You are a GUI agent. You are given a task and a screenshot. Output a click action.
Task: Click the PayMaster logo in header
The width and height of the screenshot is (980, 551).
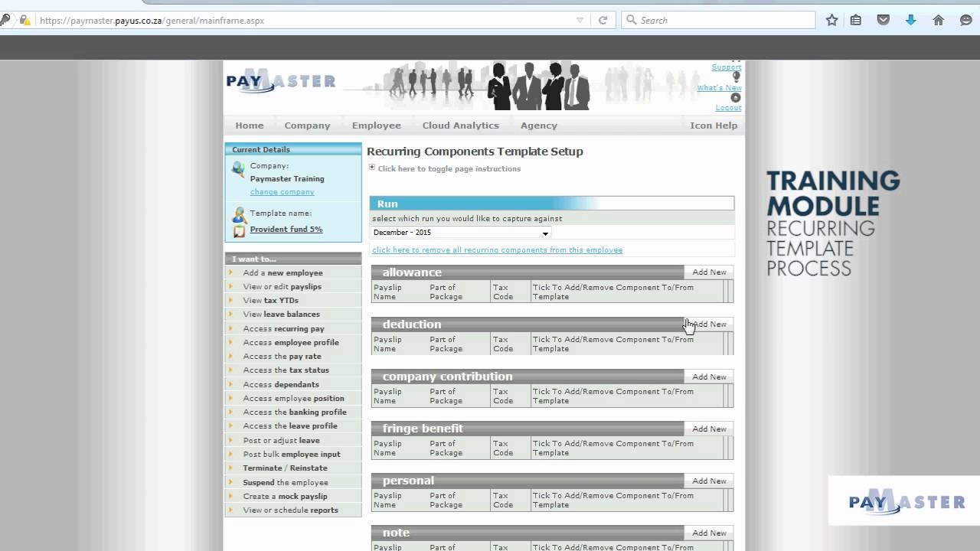pyautogui.click(x=280, y=80)
